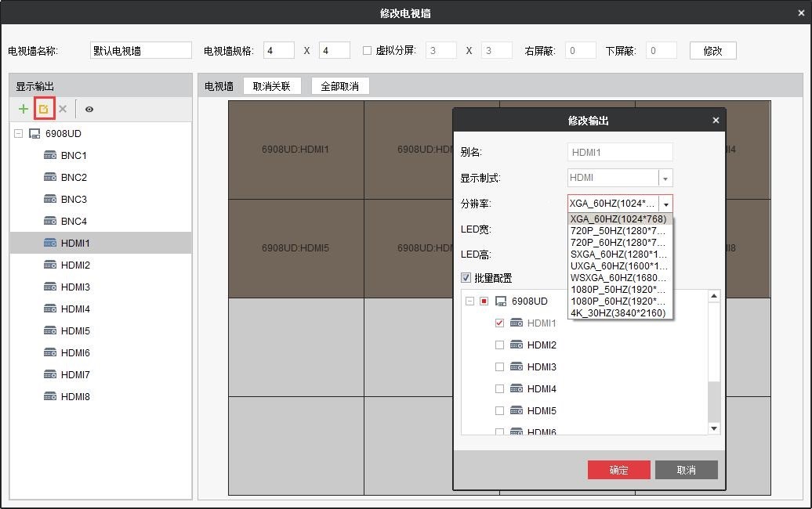This screenshot has height=509, width=812.
Task: Click the 取消关联 button
Action: tap(271, 86)
